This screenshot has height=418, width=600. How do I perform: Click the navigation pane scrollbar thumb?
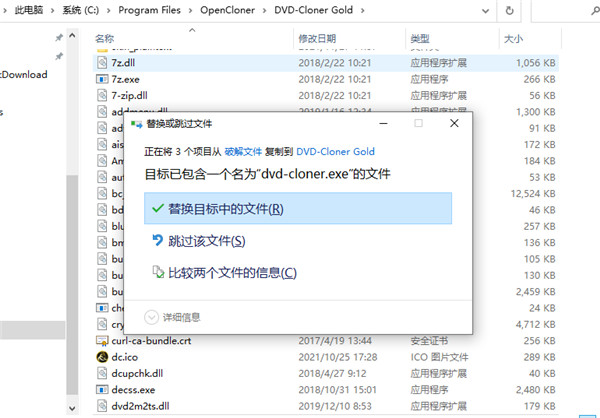coord(72,286)
